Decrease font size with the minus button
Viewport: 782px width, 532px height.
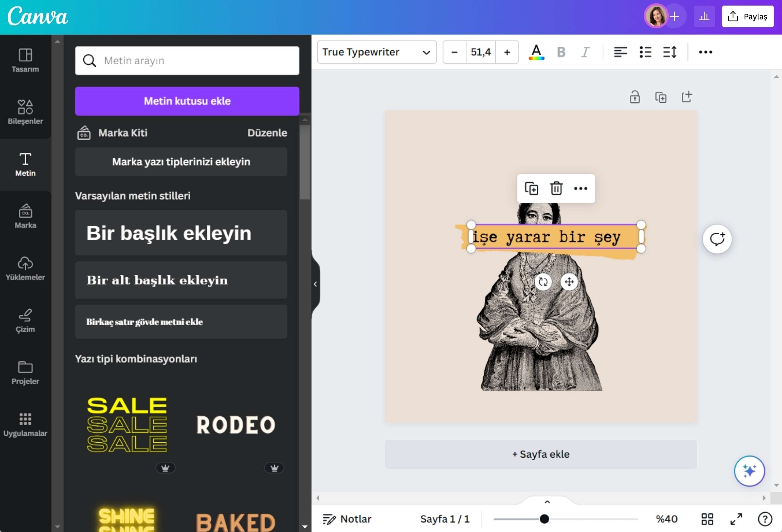(x=455, y=52)
